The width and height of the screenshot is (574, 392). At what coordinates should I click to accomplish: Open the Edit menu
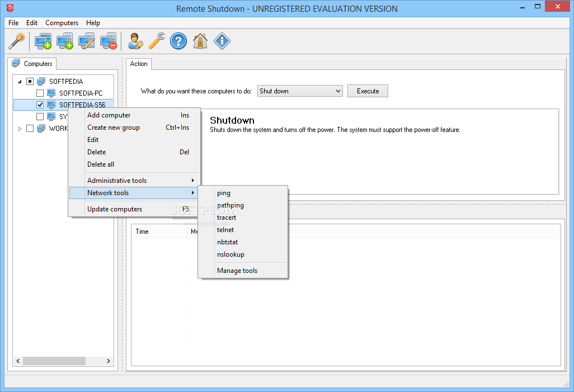32,23
